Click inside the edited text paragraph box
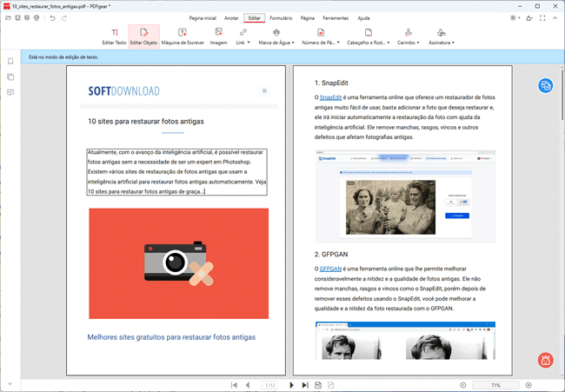 [177, 172]
